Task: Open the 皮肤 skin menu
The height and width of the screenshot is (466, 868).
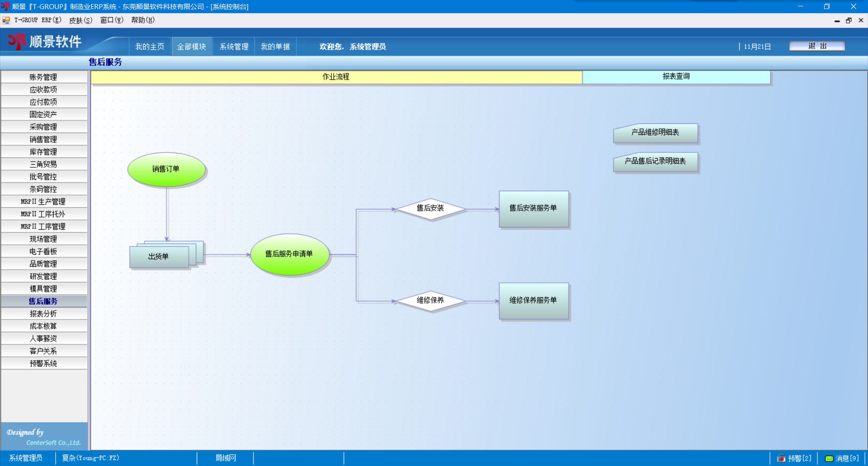Action: (x=80, y=20)
